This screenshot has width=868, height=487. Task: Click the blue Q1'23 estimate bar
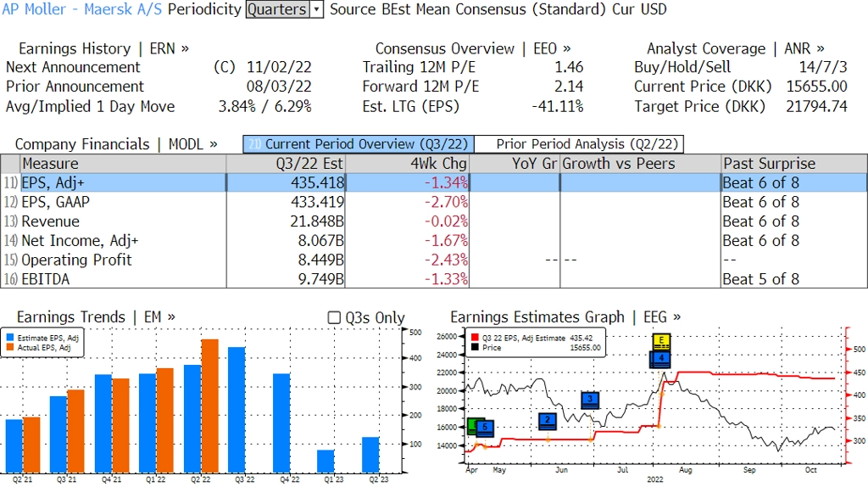pos(325,462)
